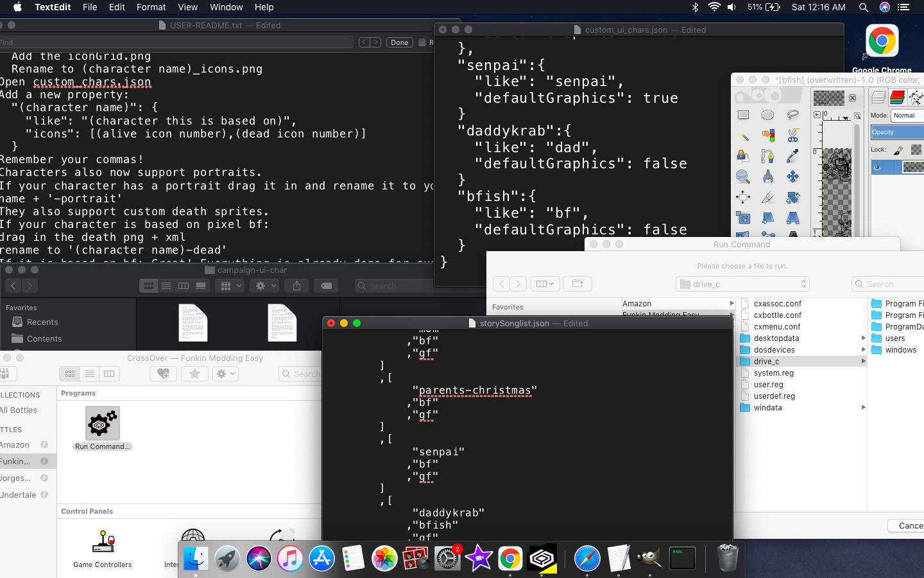Screen dimensions: 924x578
Task: Select the Ellipse Select tool in GIMP
Action: (767, 115)
